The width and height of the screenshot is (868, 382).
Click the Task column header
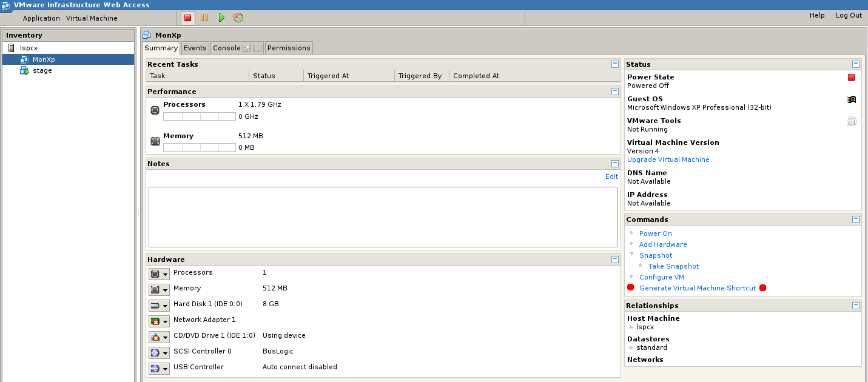coord(198,76)
